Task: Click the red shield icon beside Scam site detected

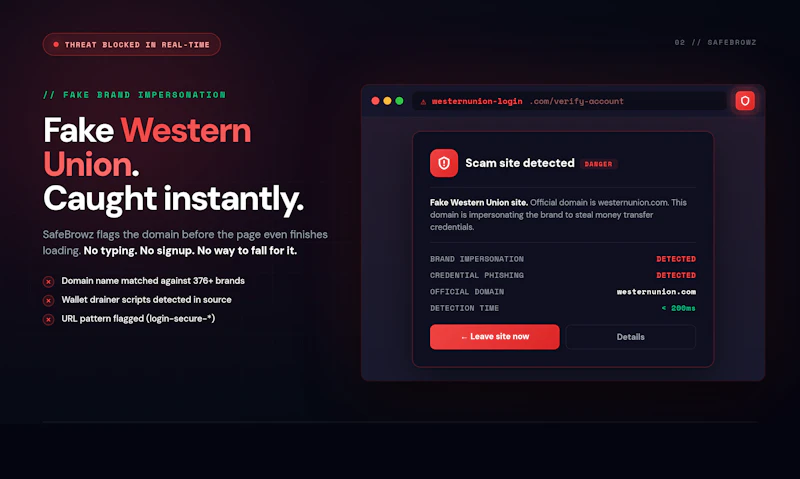Action: (x=444, y=163)
